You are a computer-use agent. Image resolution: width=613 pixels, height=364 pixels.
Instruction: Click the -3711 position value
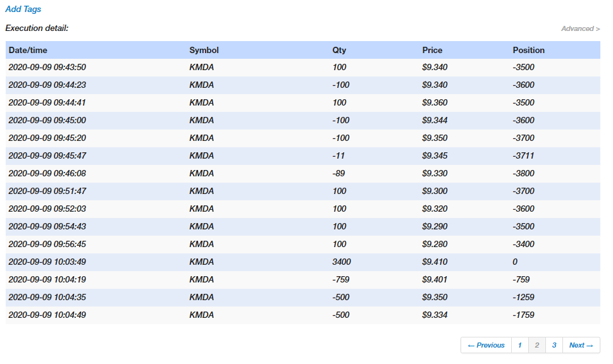[x=524, y=155]
